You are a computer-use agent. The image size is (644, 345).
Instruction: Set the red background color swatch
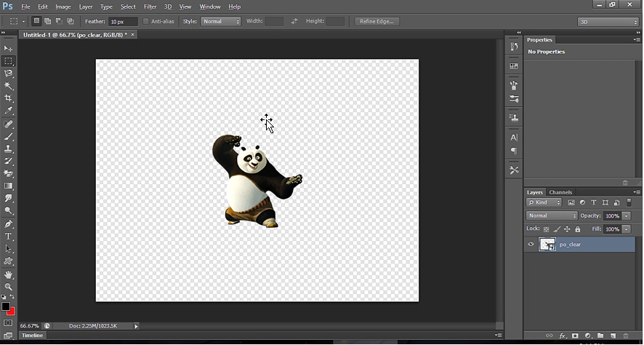pyautogui.click(x=12, y=312)
